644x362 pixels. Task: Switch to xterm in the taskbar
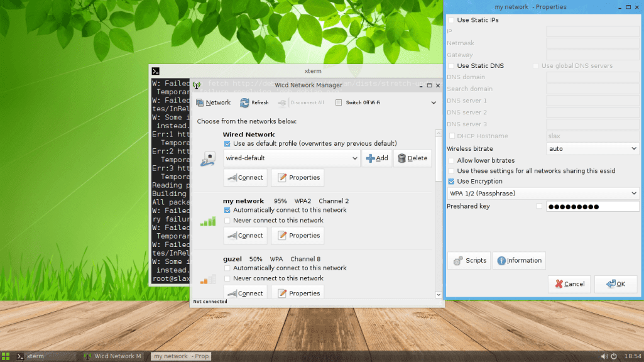pyautogui.click(x=45, y=356)
